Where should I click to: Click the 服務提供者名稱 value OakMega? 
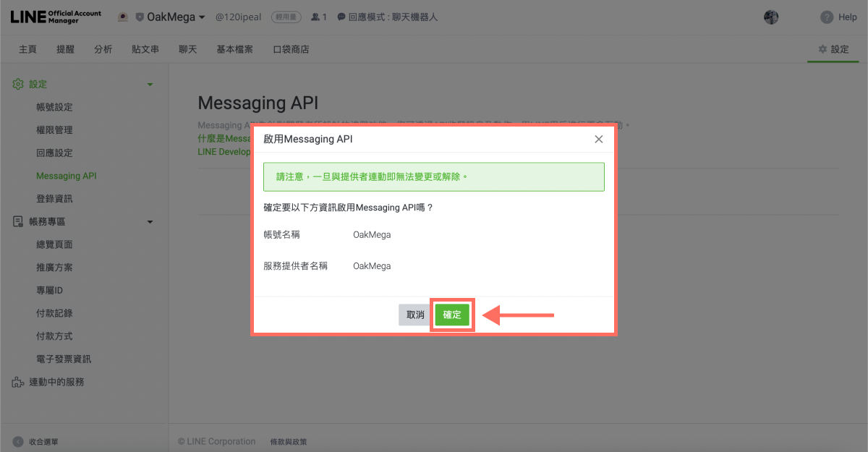(372, 266)
